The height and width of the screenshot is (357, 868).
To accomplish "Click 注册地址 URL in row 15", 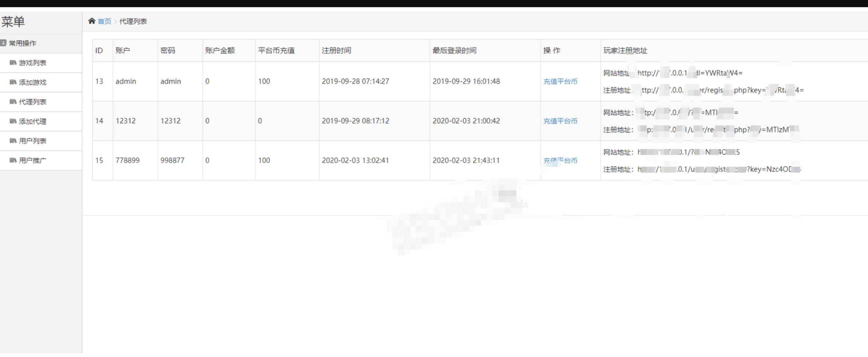I will pos(719,170).
